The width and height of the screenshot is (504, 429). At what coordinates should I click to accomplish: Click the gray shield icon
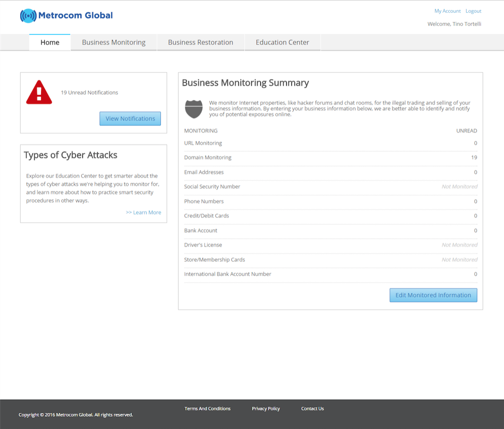[x=194, y=109]
